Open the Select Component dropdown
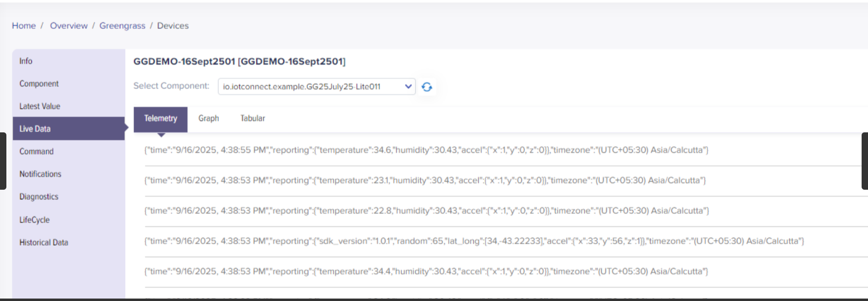868x301 pixels. point(316,87)
